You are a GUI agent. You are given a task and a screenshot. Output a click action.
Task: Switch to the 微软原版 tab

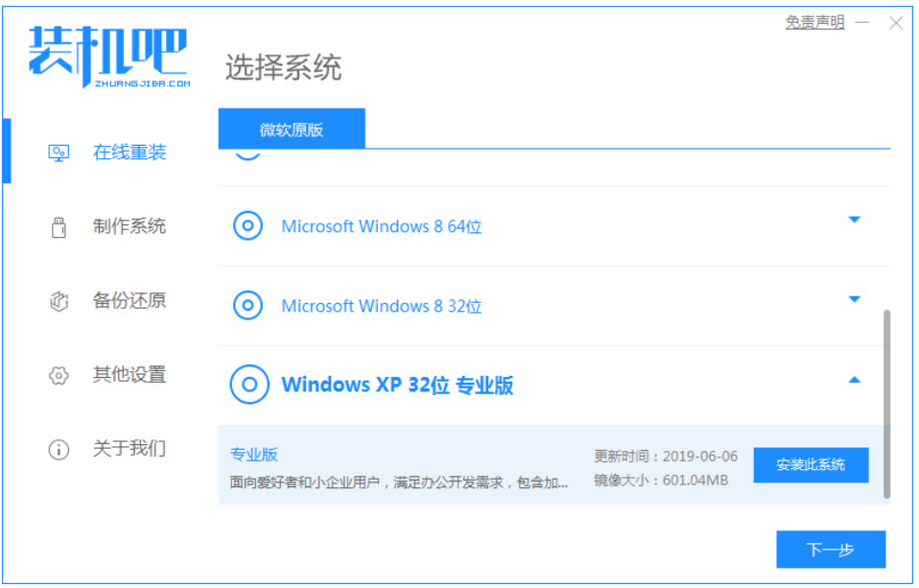tap(292, 129)
